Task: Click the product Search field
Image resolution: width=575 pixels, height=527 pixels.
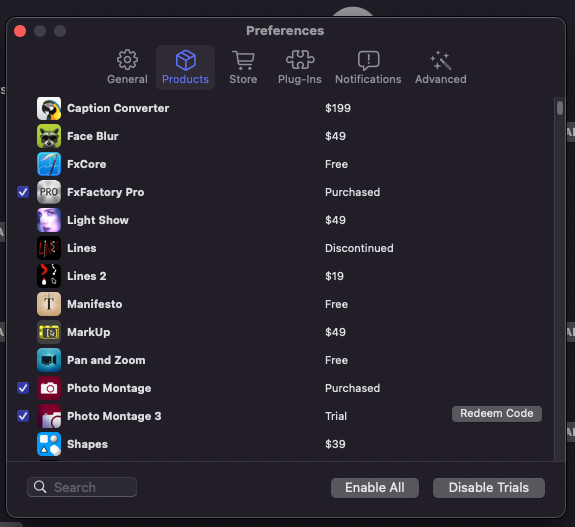Action: 82,487
